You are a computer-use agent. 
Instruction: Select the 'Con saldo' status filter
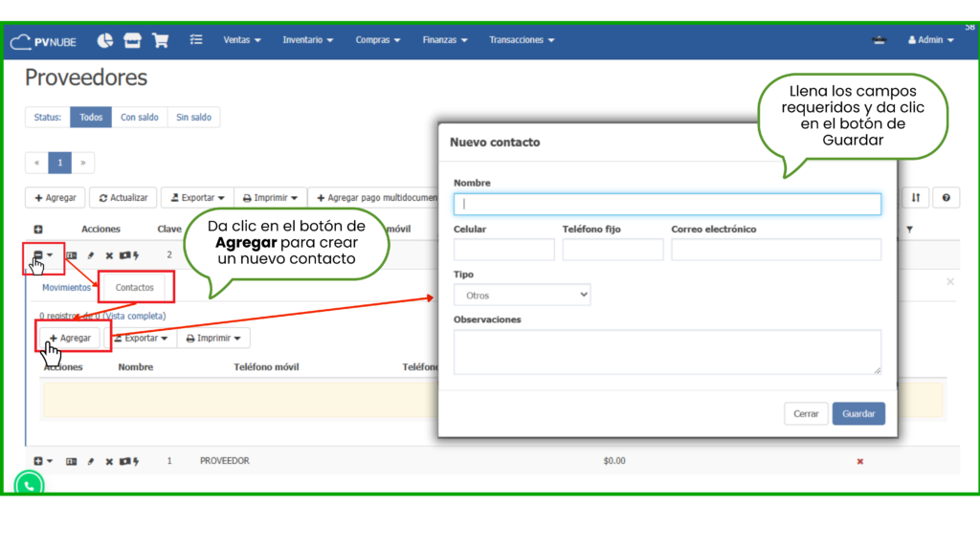139,118
